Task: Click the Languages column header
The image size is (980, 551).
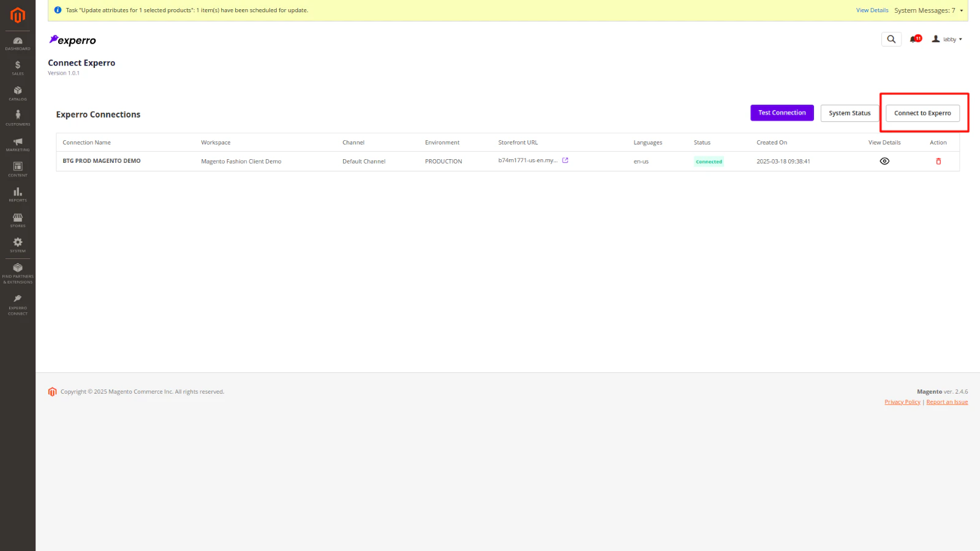Action: point(648,143)
